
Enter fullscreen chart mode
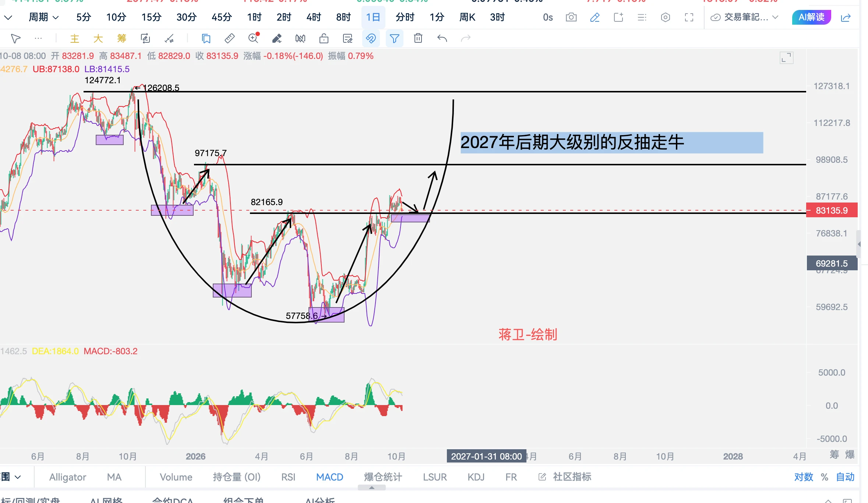pos(689,17)
